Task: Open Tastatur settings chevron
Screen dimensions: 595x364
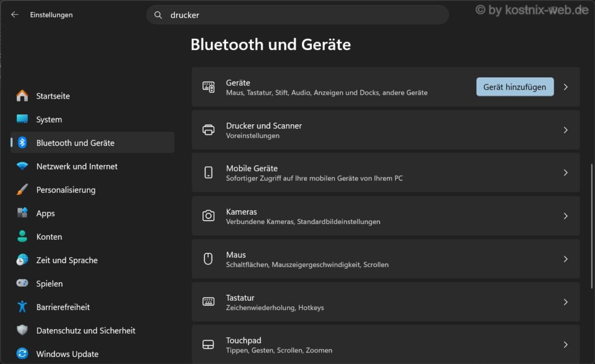Action: (x=565, y=302)
